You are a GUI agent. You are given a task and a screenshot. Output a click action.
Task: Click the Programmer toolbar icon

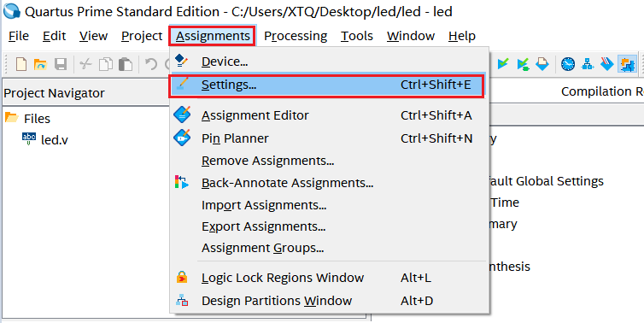(x=607, y=64)
